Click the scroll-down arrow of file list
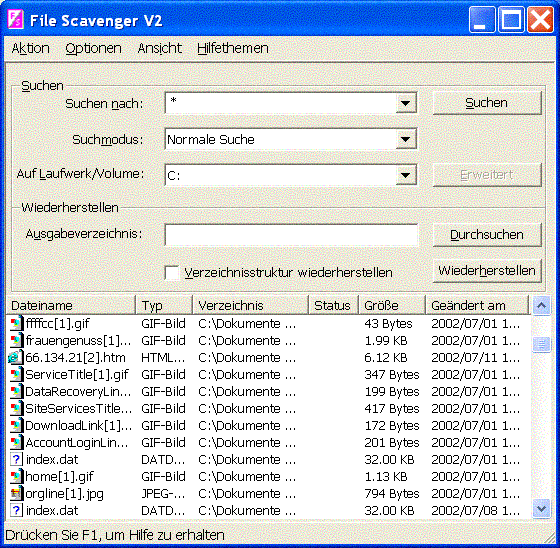This screenshot has height=548, width=560. point(541,508)
